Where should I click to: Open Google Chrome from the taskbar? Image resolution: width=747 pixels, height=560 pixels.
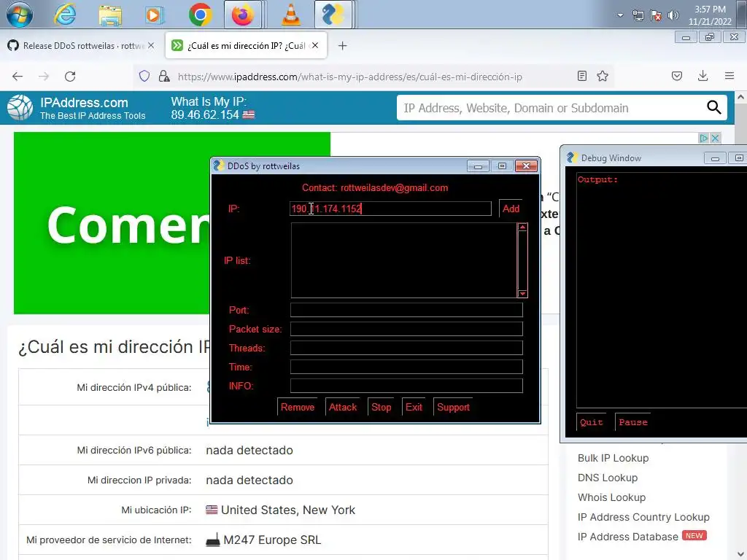200,15
